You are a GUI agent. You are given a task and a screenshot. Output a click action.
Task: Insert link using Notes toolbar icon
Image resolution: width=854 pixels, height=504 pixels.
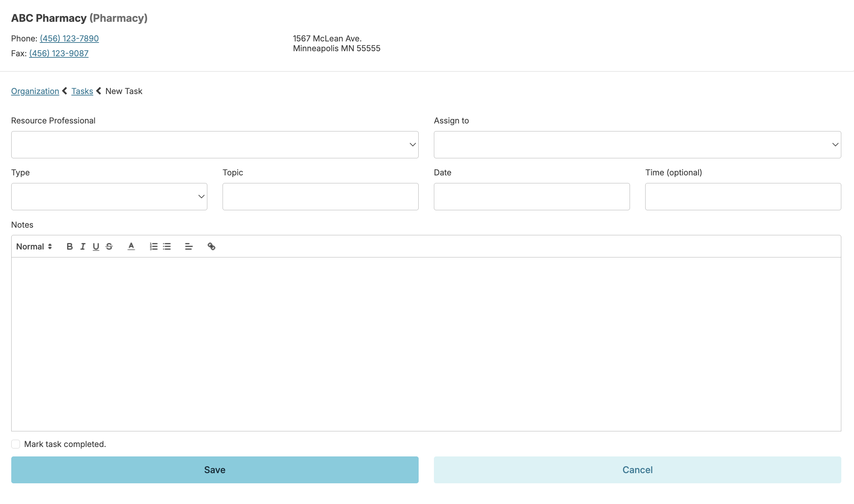coord(211,247)
